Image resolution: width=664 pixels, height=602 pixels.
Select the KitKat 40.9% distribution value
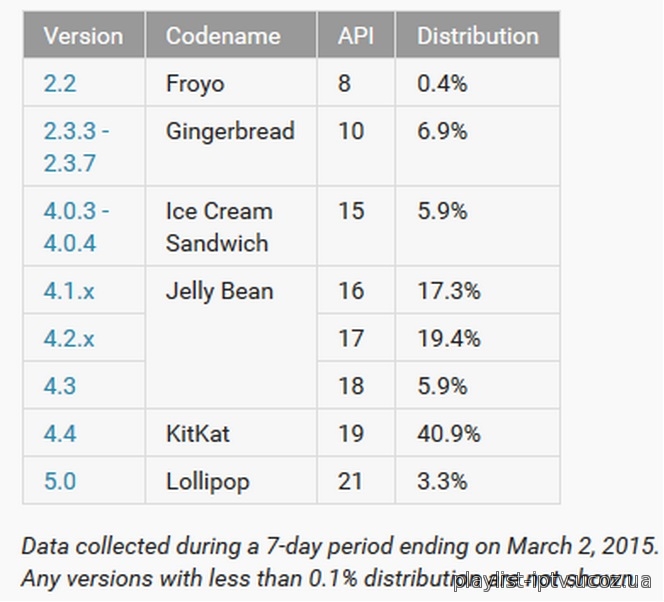tap(449, 434)
